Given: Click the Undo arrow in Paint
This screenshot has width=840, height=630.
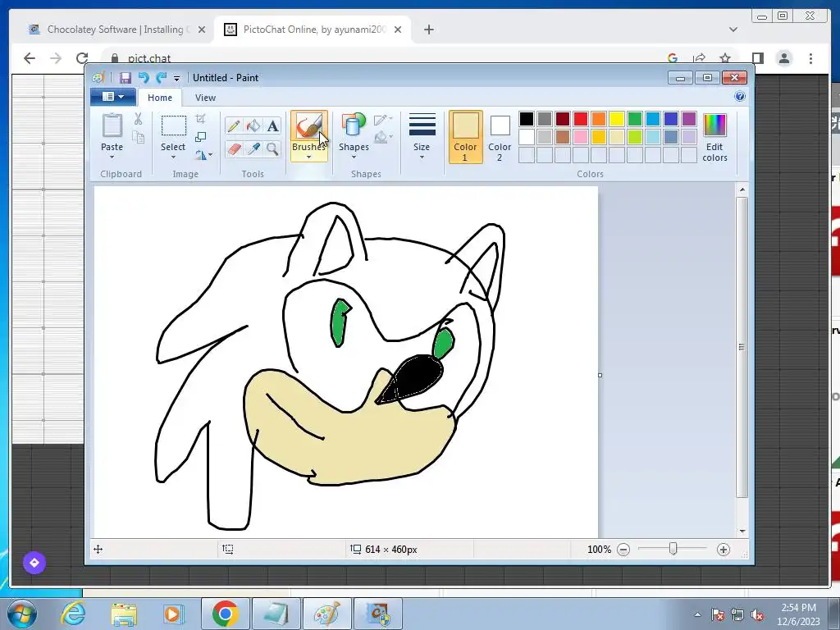Looking at the screenshot, I should coord(143,78).
